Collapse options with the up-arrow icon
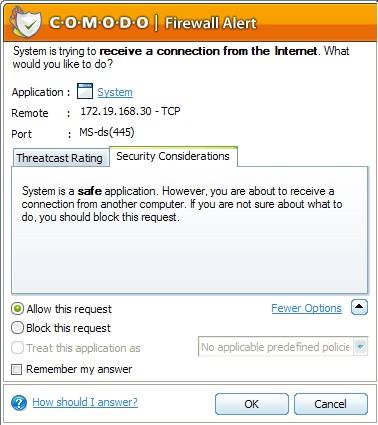Viewport: 378px width, 425px height. pos(359,307)
